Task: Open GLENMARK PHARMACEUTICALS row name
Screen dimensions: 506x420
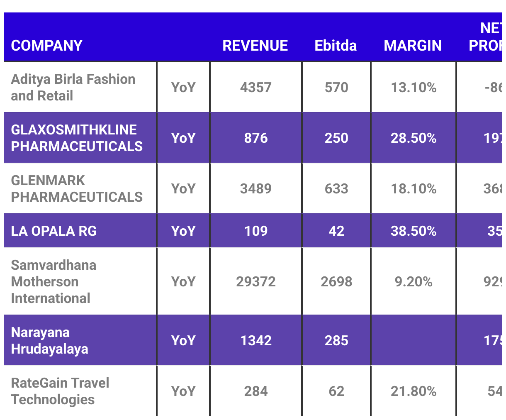Action: pyautogui.click(x=77, y=188)
